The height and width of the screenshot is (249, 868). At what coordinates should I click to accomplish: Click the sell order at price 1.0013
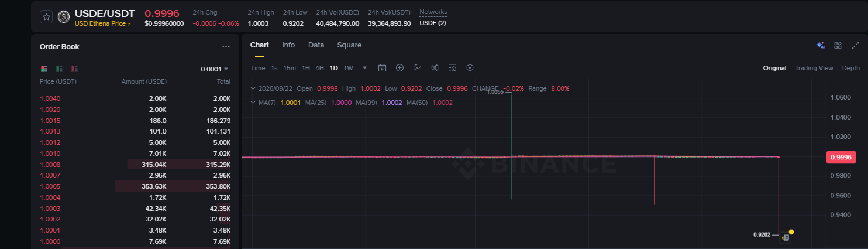coord(135,131)
